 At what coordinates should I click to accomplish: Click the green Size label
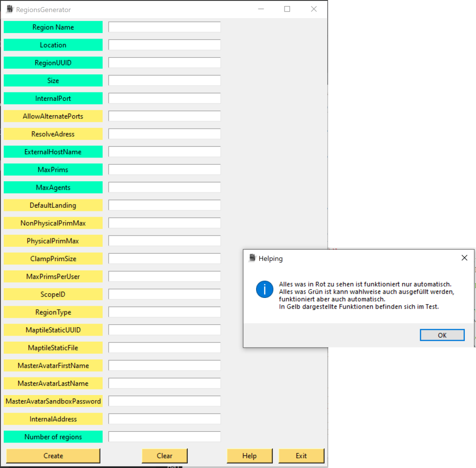[x=53, y=81]
